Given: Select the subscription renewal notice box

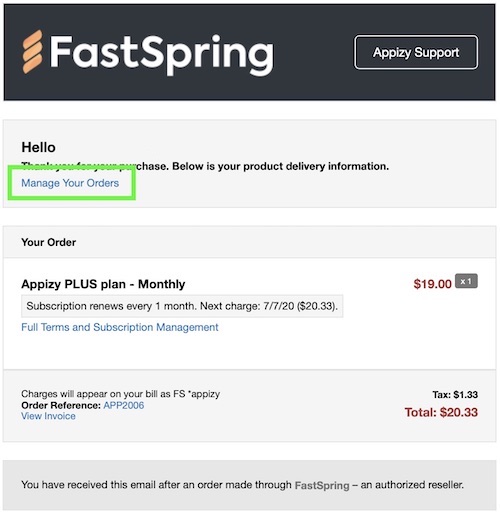Looking at the screenshot, I should [182, 306].
